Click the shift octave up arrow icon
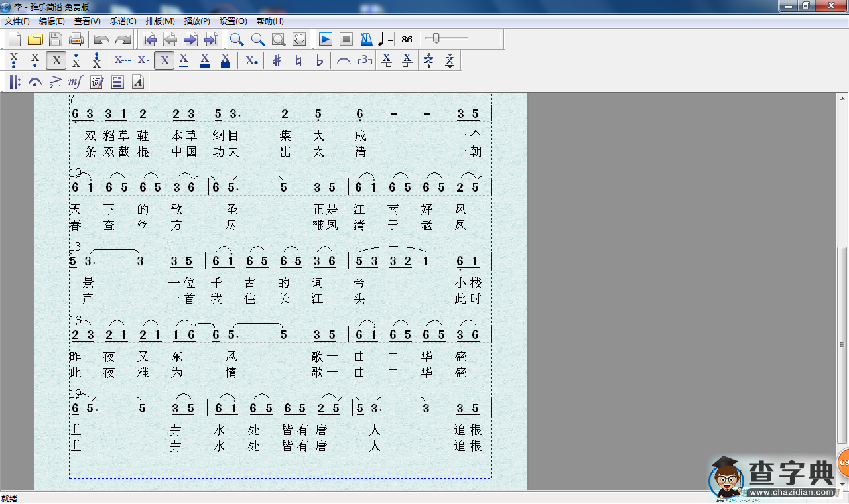Viewport: 849px width, 504px height. pyautogui.click(x=449, y=61)
